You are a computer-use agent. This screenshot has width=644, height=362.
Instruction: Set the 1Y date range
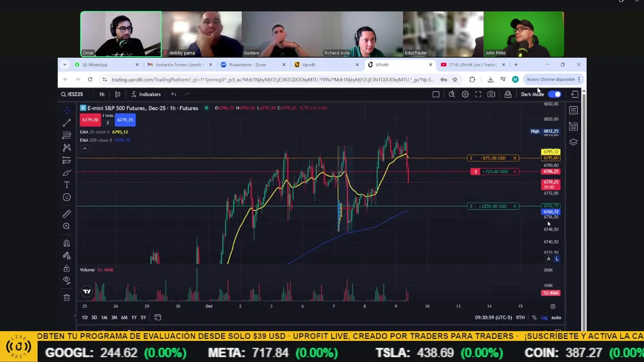(x=134, y=317)
